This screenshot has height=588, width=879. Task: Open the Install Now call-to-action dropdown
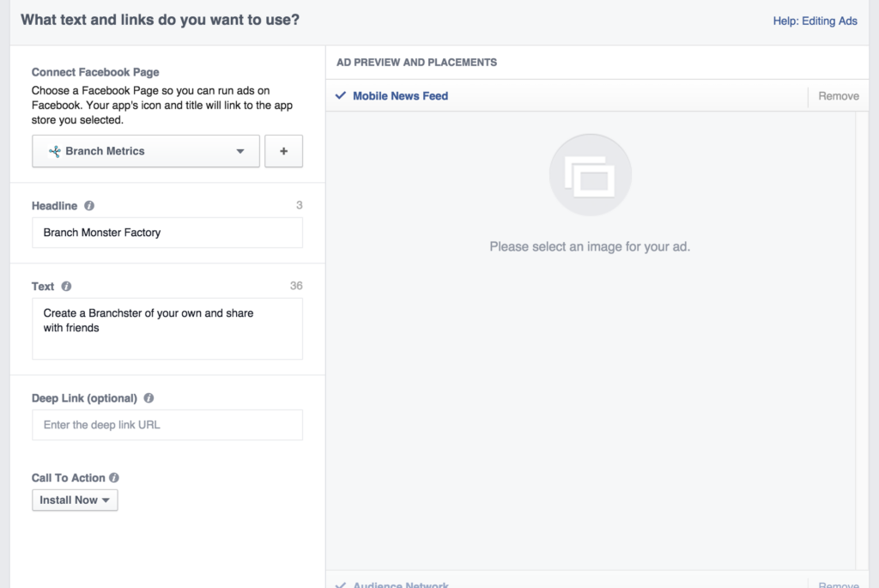75,500
